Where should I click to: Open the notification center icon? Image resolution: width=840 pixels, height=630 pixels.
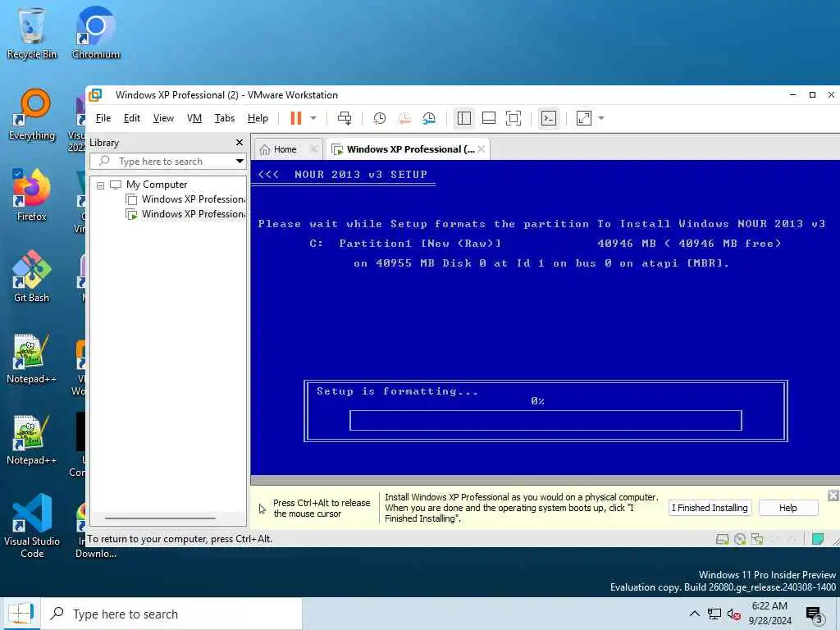pos(815,614)
